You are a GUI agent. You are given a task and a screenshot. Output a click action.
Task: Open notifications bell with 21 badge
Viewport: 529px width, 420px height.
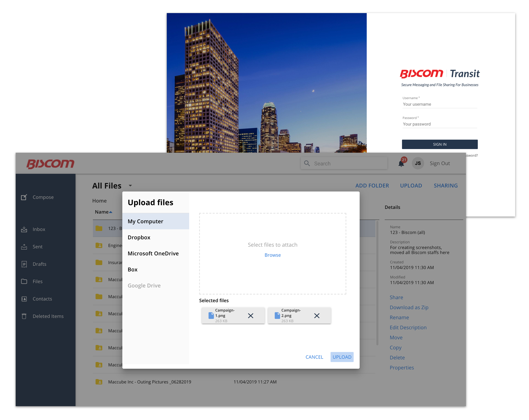coord(401,164)
